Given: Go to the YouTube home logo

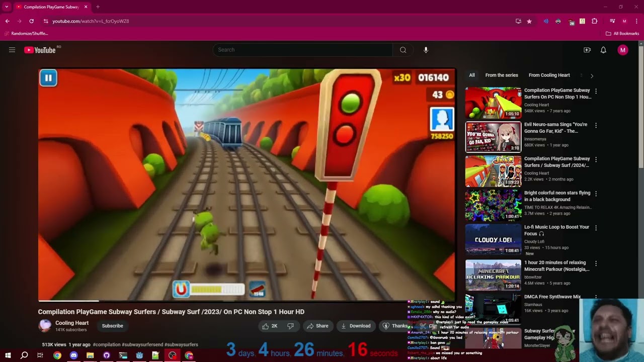Looking at the screenshot, I should point(40,50).
